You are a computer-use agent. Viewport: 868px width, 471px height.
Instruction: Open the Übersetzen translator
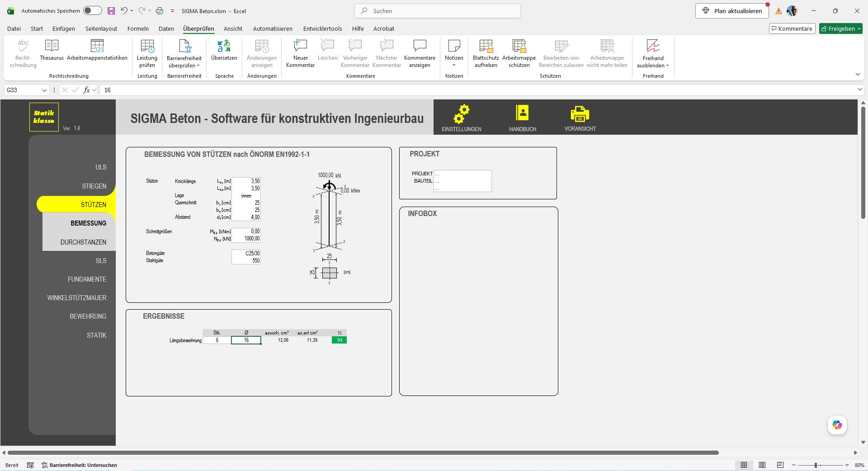click(x=224, y=50)
